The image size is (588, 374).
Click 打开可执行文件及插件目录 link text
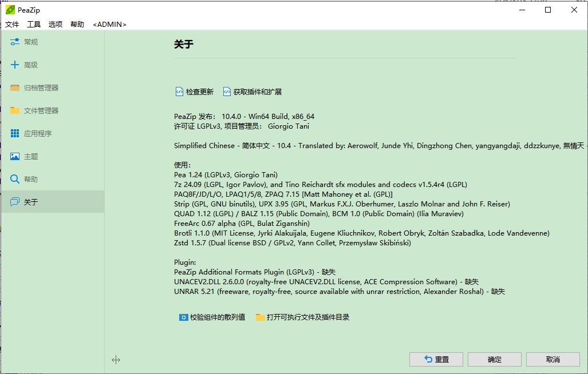point(308,317)
